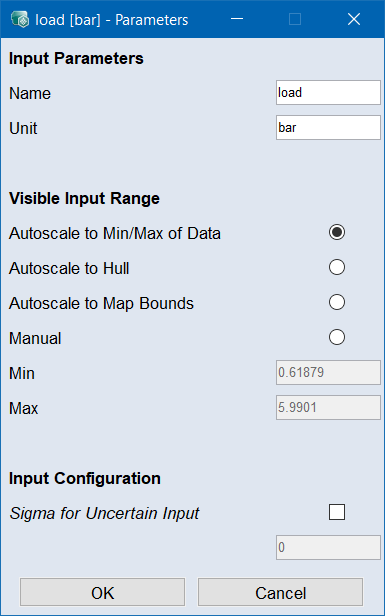Minimize the Parameters dialog window

tap(237, 19)
